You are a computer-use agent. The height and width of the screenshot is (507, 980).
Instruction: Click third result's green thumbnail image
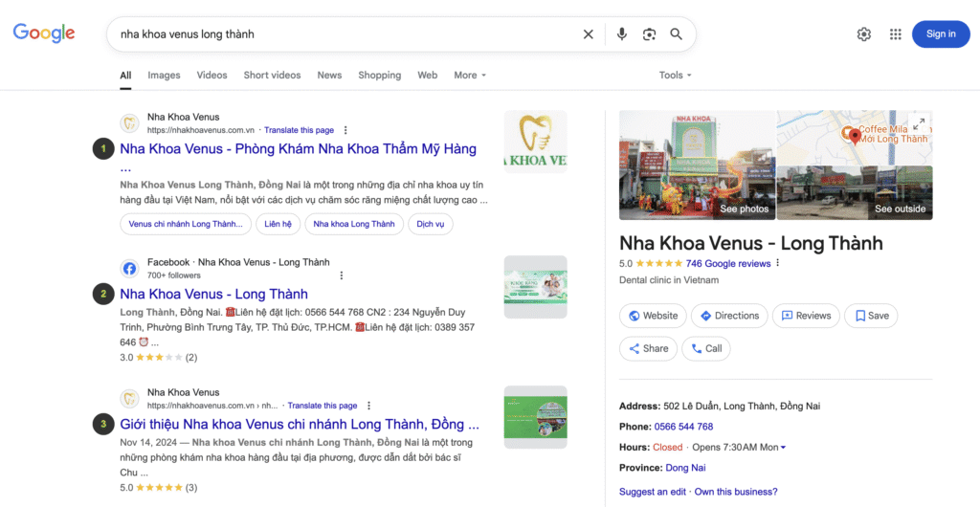tap(536, 417)
